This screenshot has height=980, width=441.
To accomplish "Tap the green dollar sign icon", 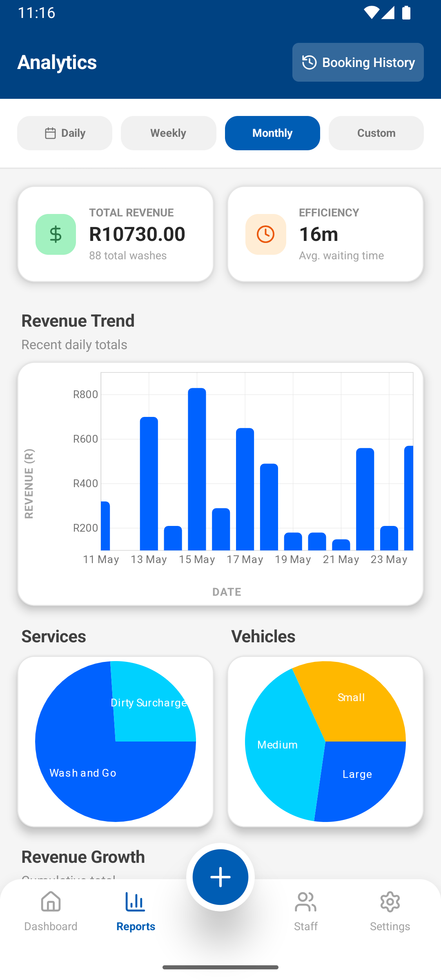I will pos(56,234).
